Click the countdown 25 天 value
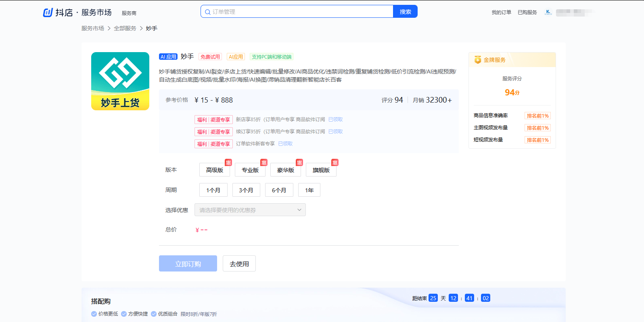The width and height of the screenshot is (644, 322). pos(433,298)
